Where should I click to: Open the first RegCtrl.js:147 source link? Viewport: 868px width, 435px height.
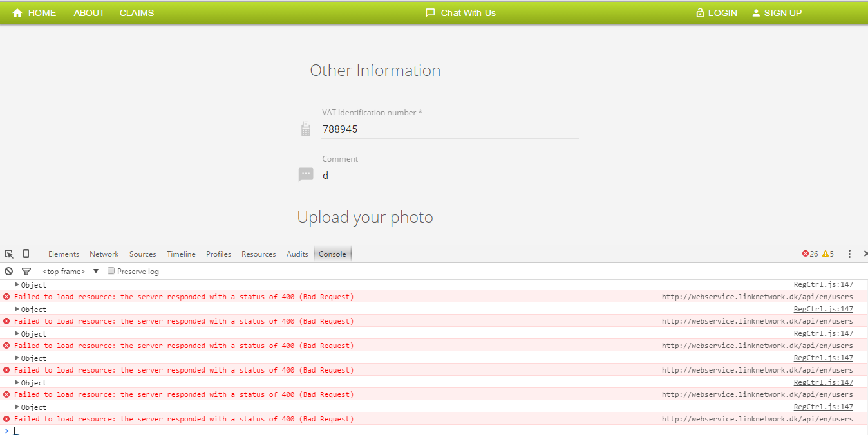click(823, 284)
